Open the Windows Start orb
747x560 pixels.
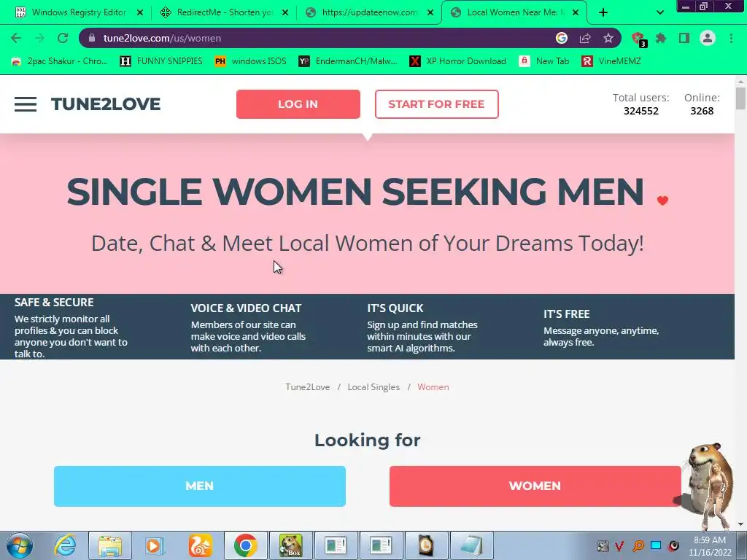[19, 545]
